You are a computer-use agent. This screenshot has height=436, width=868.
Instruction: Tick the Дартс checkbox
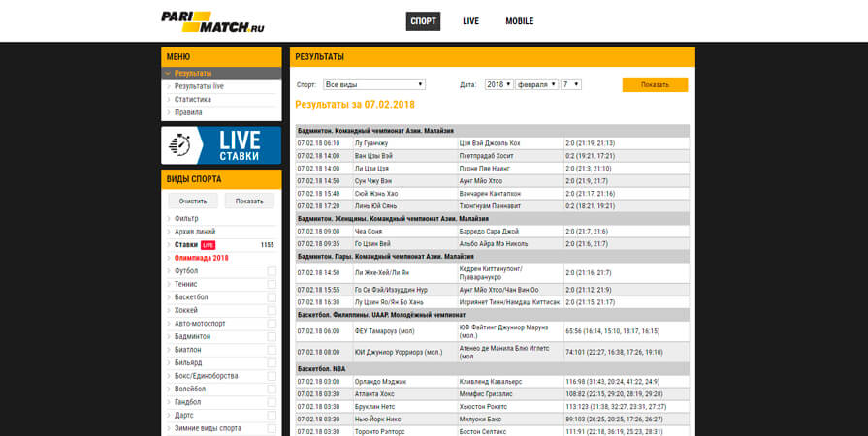pyautogui.click(x=272, y=416)
